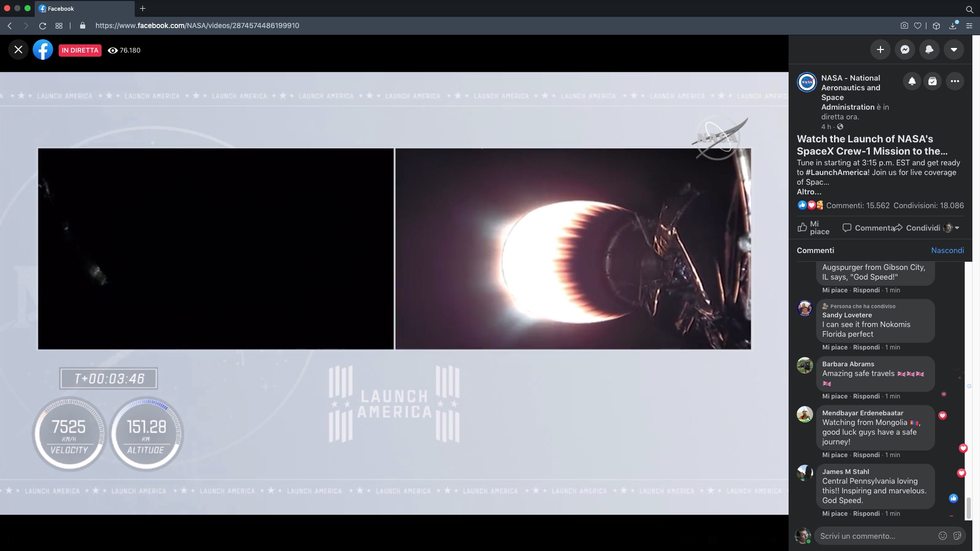Like Sandy Lovetere's comment

click(835, 347)
